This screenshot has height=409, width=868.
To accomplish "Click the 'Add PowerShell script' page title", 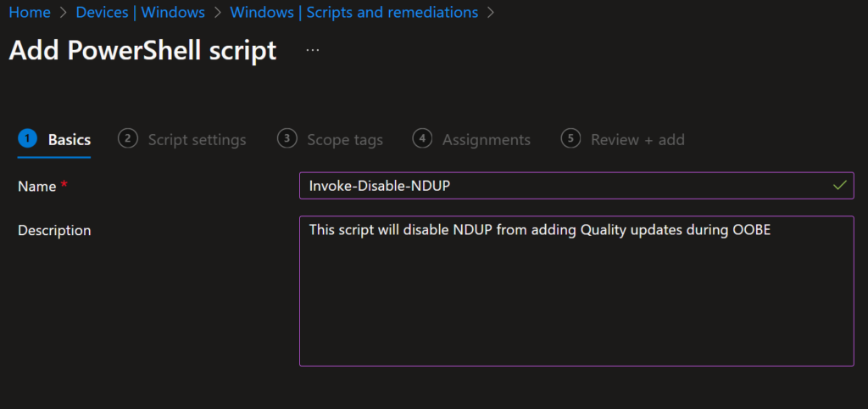I will [x=142, y=50].
